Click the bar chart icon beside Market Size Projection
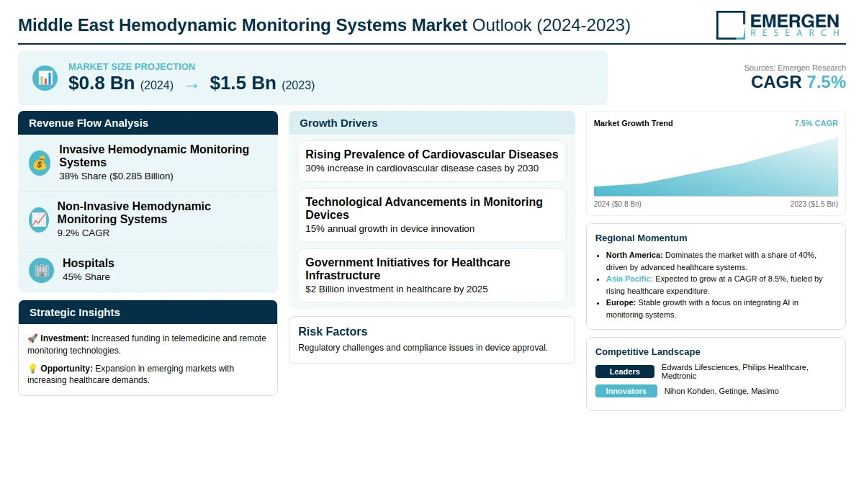The image size is (864, 504). coord(45,78)
